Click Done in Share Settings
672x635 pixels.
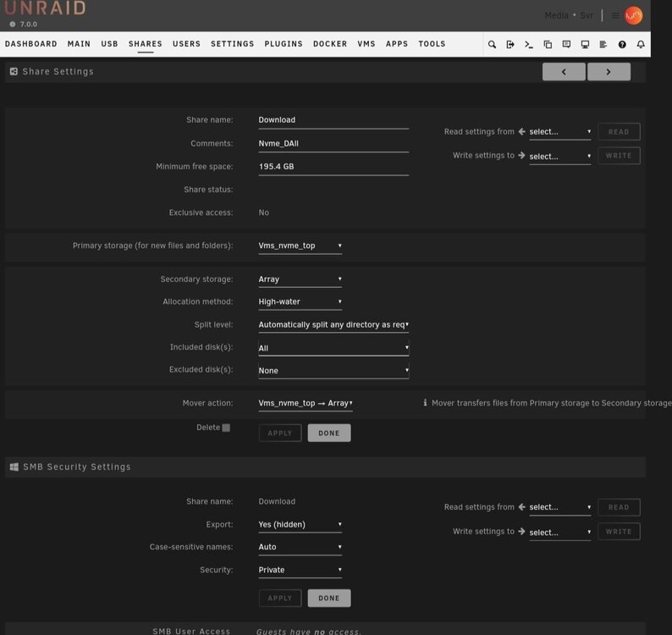(328, 433)
